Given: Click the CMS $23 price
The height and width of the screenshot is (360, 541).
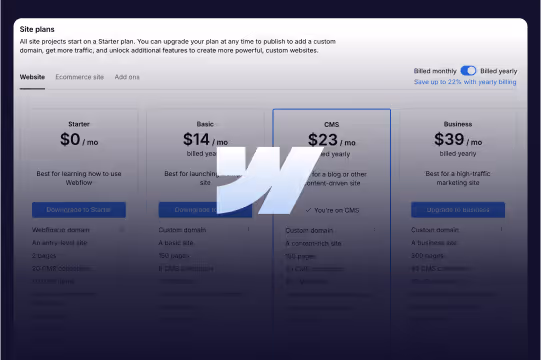Looking at the screenshot, I should coord(332,140).
